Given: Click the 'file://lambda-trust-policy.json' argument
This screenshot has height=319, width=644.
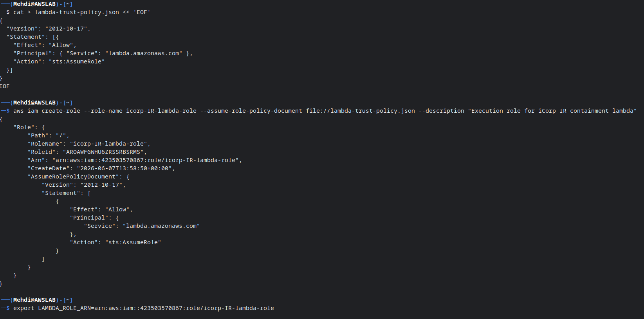Looking at the screenshot, I should [361, 111].
